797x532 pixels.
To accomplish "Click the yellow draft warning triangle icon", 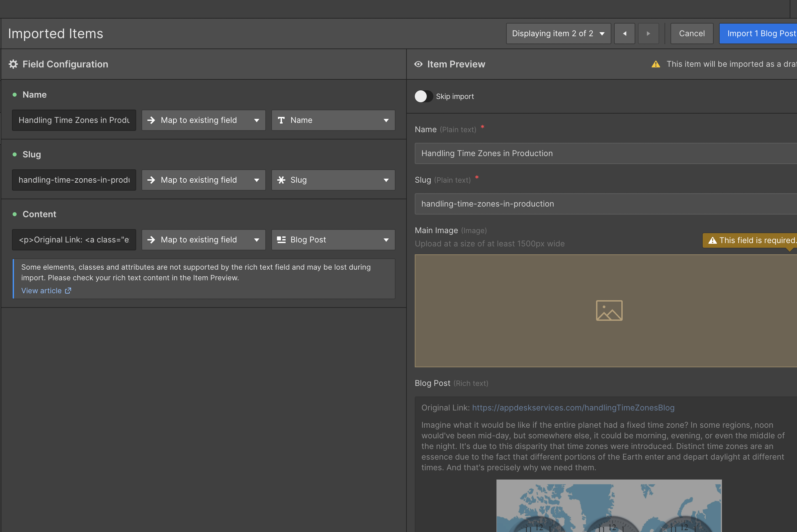I will point(656,64).
